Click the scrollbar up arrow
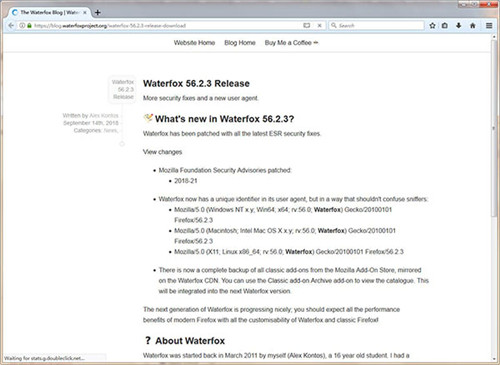Screen dimensions: 500x365 coord(494,37)
